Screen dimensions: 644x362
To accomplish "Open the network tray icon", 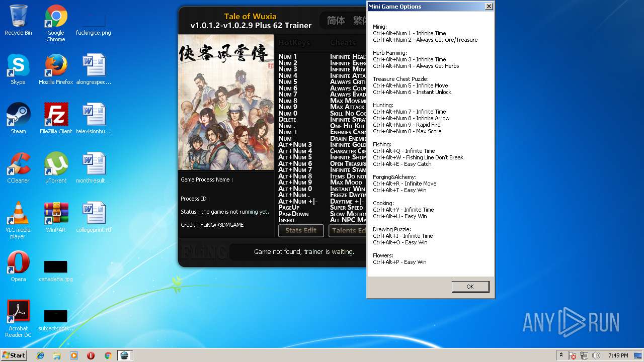I will pyautogui.click(x=584, y=355).
